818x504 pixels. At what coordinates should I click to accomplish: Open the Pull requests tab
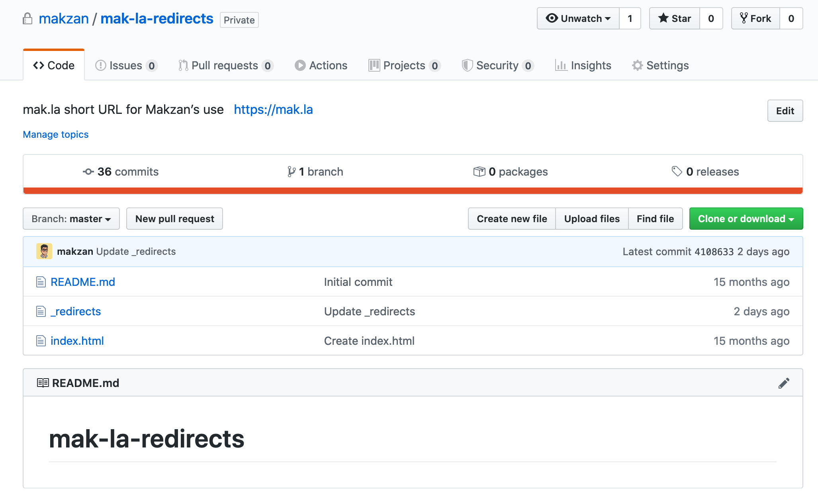coord(225,65)
